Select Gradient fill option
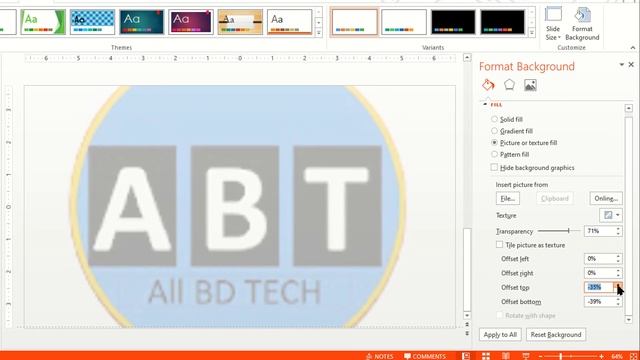This screenshot has width=640, height=360. pyautogui.click(x=494, y=131)
